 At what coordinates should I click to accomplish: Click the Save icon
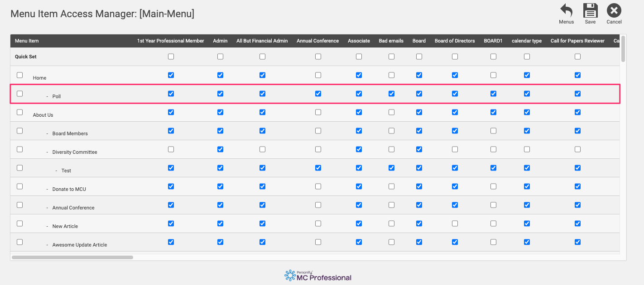click(x=590, y=10)
